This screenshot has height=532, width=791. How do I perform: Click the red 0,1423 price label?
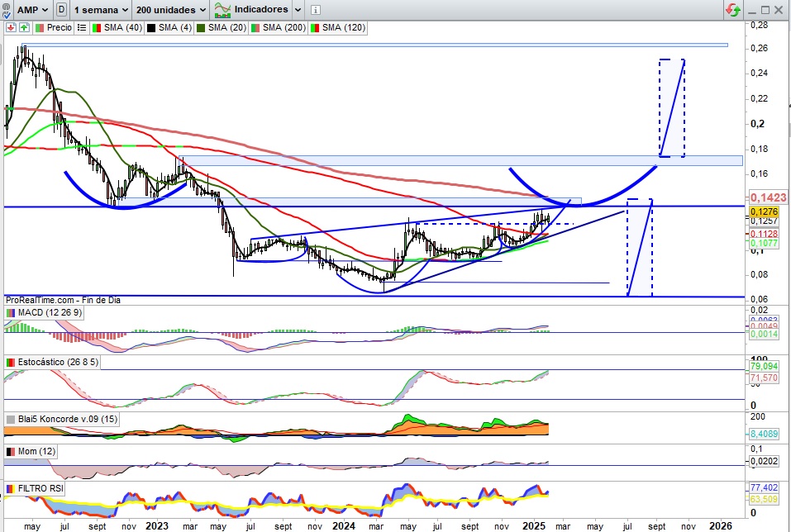(768, 197)
